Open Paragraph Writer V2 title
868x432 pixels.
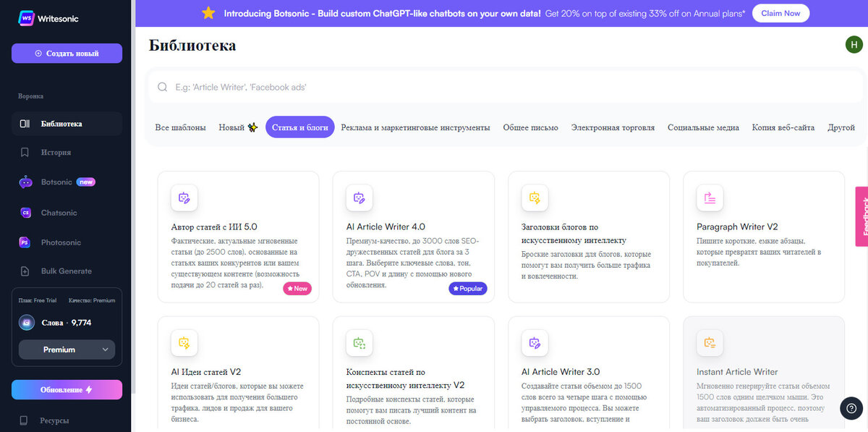pos(737,226)
